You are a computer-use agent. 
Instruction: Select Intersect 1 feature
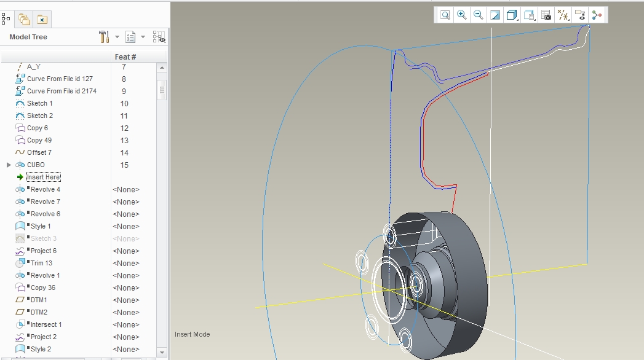tap(46, 325)
